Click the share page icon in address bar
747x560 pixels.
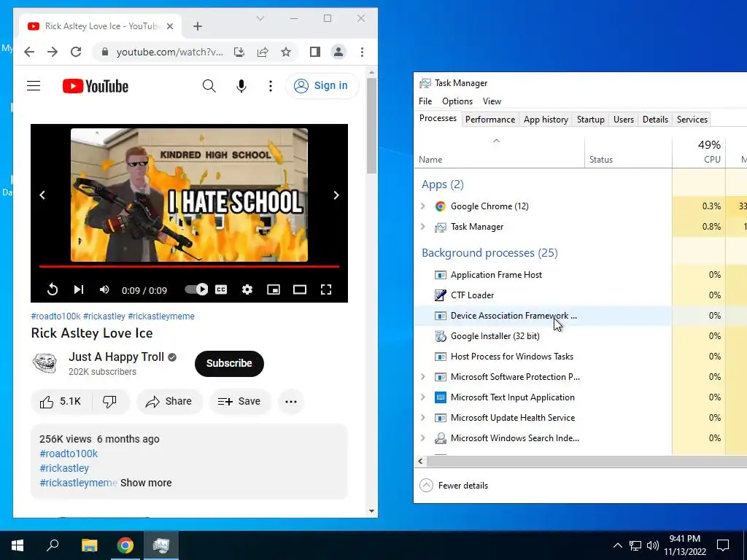click(263, 52)
